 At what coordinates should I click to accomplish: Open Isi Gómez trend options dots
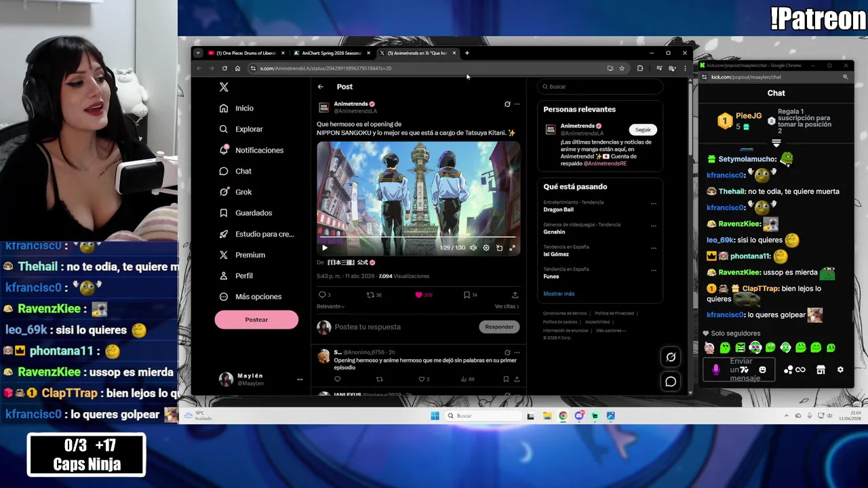pos(654,248)
